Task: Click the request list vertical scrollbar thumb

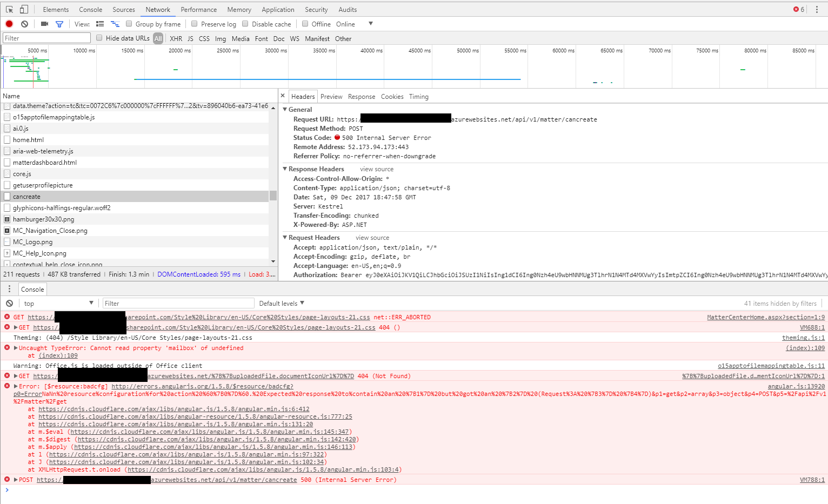Action: click(x=273, y=196)
